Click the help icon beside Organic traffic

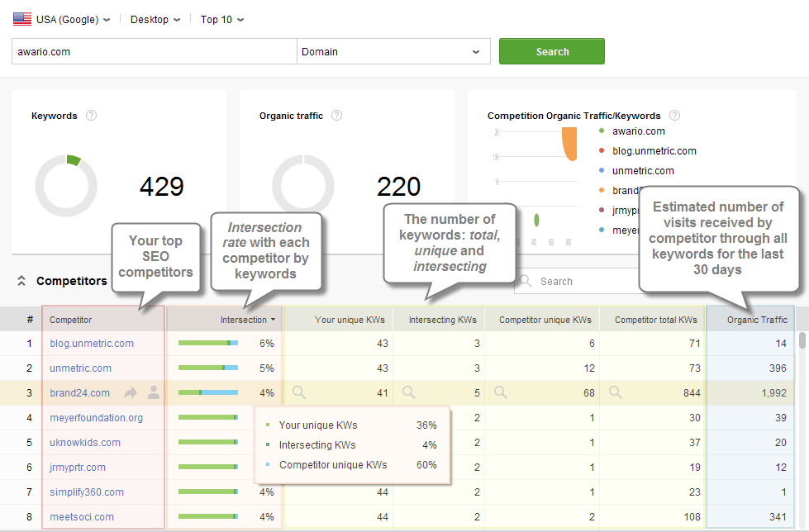[336, 116]
